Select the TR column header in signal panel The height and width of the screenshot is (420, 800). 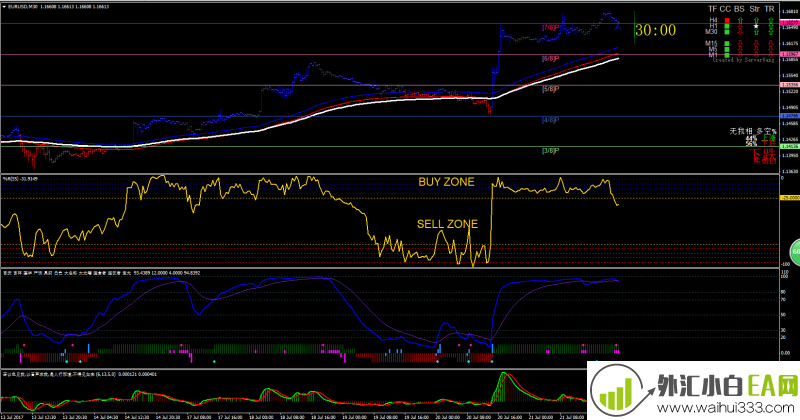tap(770, 9)
